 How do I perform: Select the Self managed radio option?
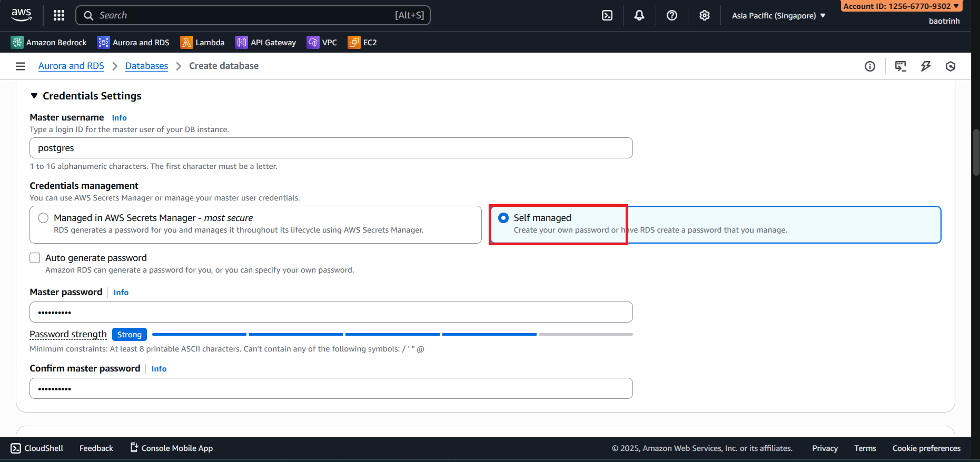point(503,218)
